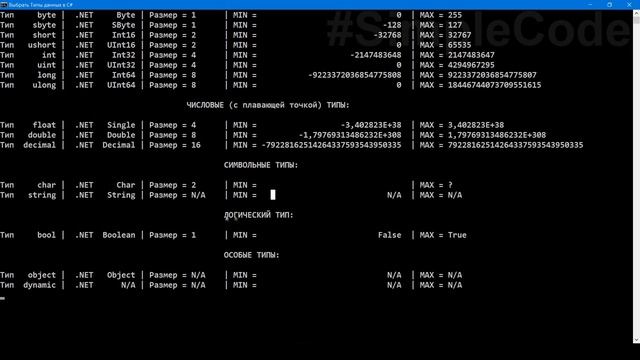Image resolution: width=640 pixels, height=360 pixels.
Task: Click the 'MAX = 79228162514264337593543950335' value
Action: 501,145
